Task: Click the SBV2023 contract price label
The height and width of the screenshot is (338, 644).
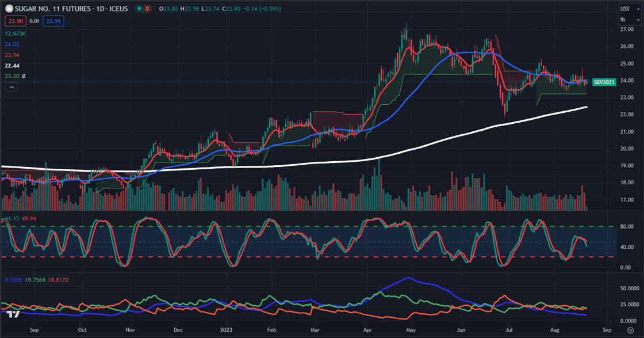Action: coord(604,82)
